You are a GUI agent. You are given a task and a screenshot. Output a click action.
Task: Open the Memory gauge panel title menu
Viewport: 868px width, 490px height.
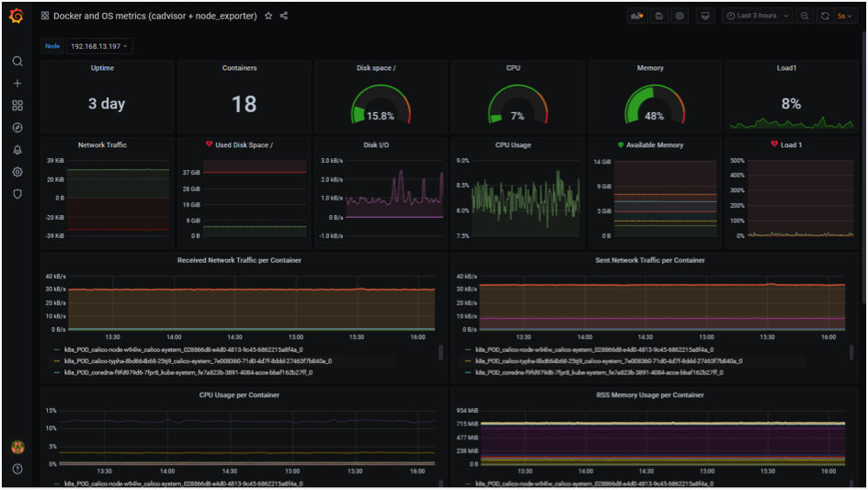pyautogui.click(x=650, y=68)
